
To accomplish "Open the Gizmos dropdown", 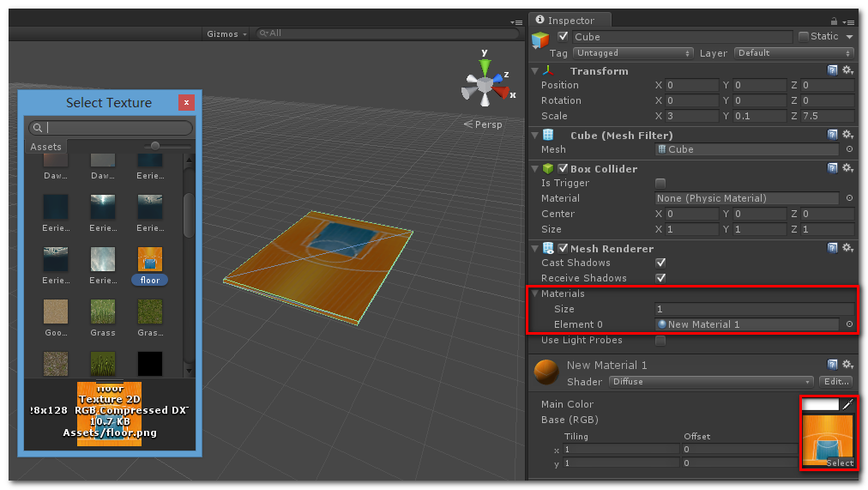I will pos(226,33).
